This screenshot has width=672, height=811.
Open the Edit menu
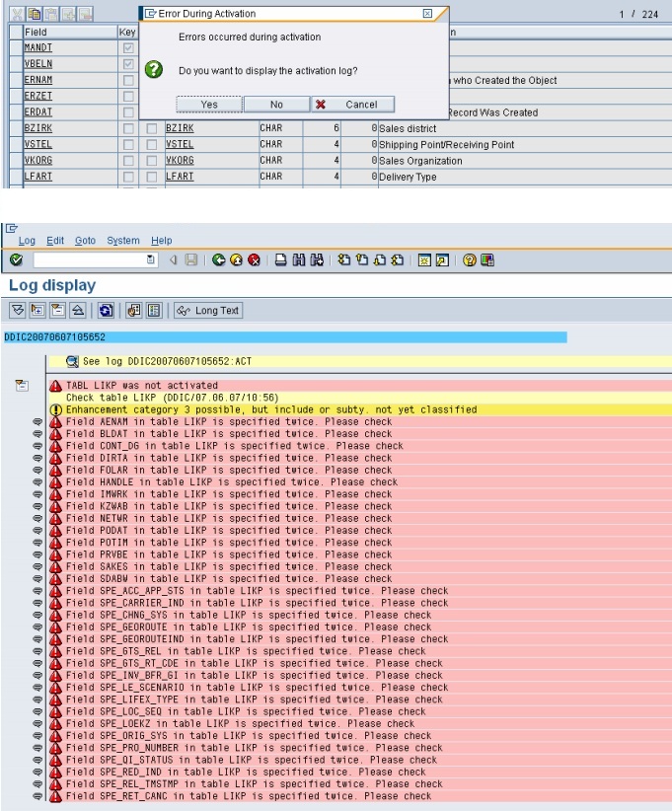(55, 241)
